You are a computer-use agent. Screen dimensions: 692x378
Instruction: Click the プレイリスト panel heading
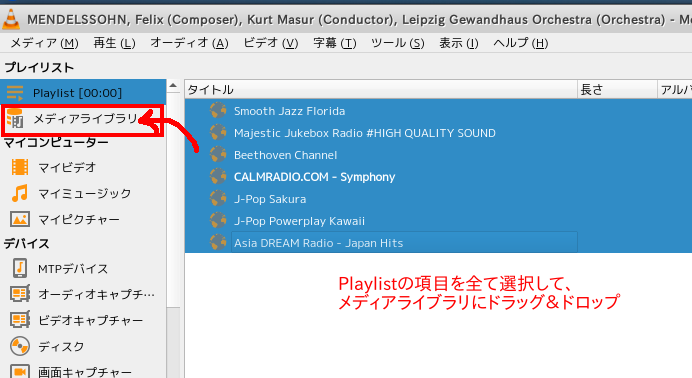pyautogui.click(x=39, y=67)
